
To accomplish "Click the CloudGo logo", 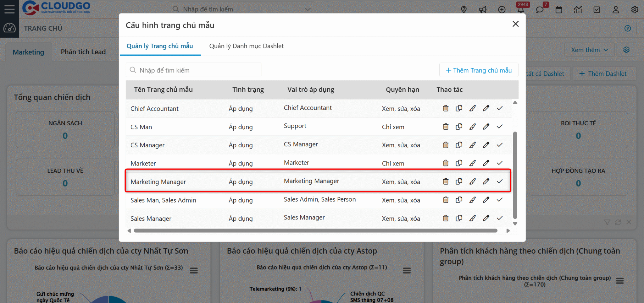I will [x=57, y=8].
